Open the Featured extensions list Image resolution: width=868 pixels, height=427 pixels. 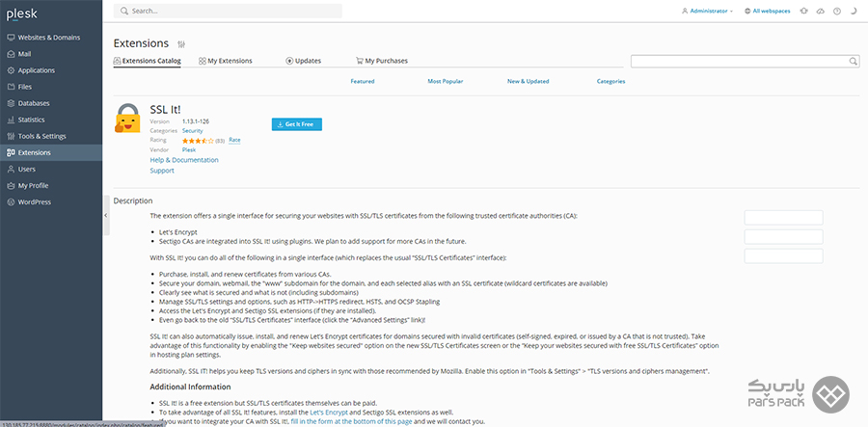pyautogui.click(x=363, y=81)
